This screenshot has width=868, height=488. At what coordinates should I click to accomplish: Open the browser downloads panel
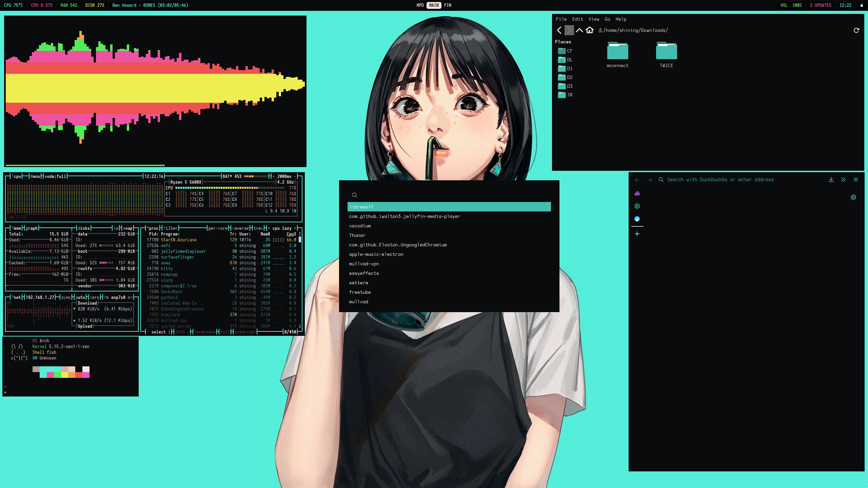tap(831, 180)
